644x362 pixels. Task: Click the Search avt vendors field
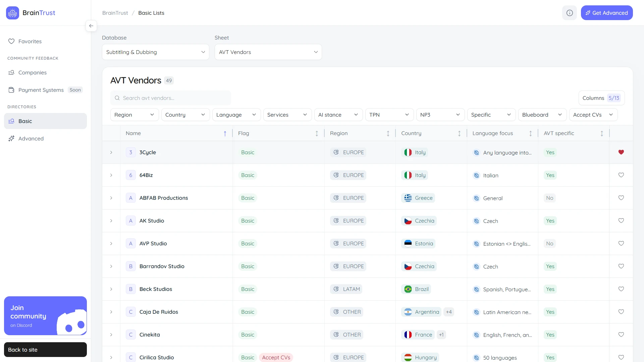point(171,98)
